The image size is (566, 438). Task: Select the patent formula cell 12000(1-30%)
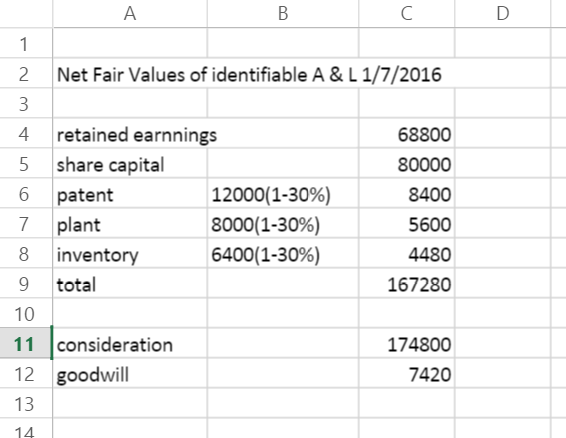(283, 195)
